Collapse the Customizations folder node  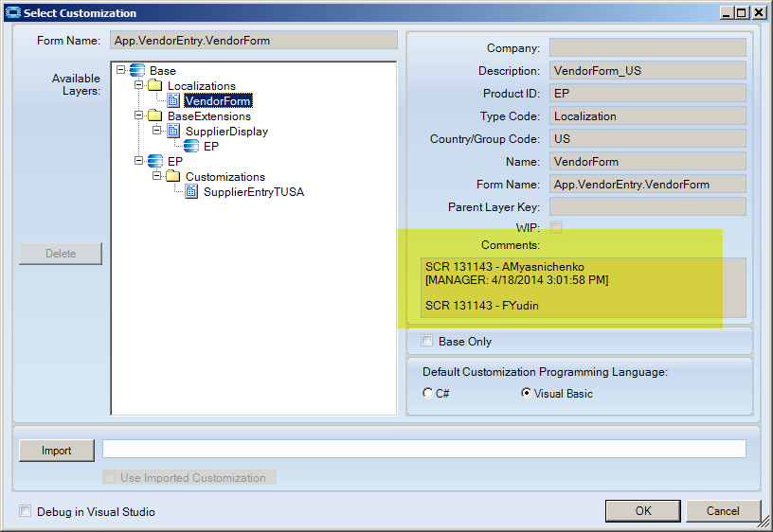[156, 176]
